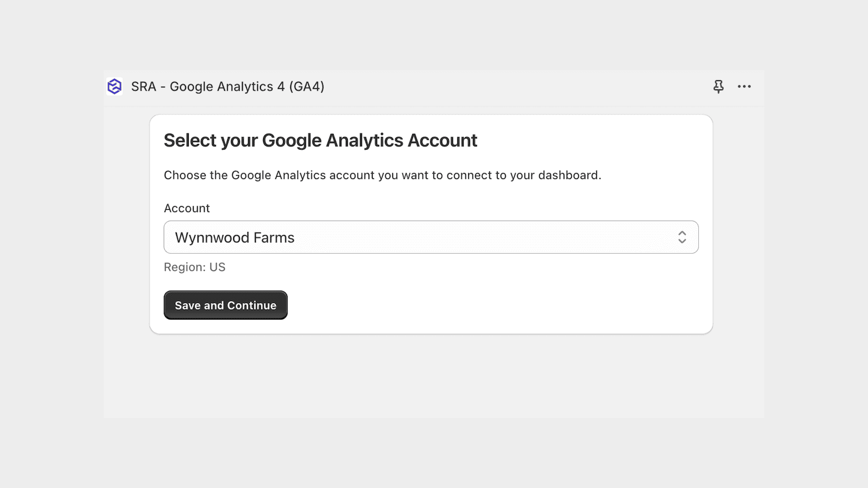Click the Account field label
868x488 pixels.
187,208
